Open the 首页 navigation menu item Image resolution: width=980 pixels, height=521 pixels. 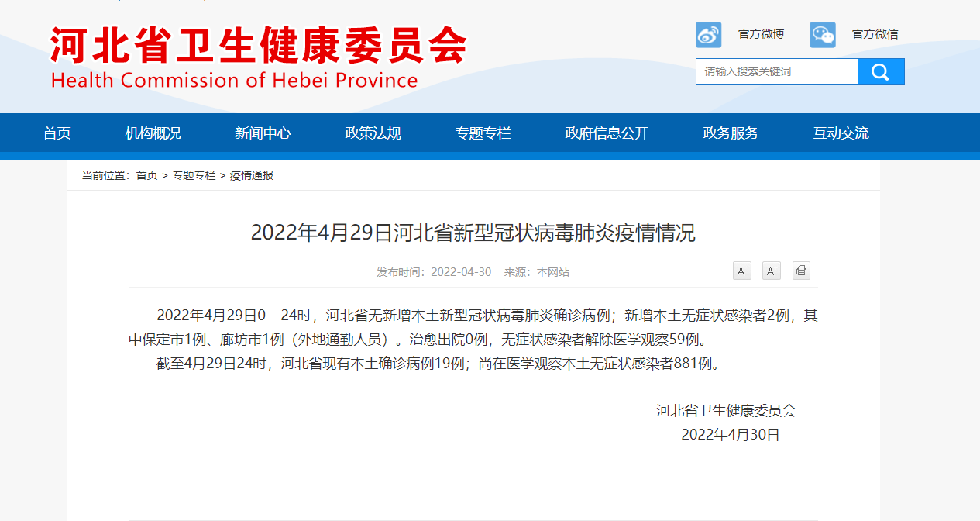[57, 133]
